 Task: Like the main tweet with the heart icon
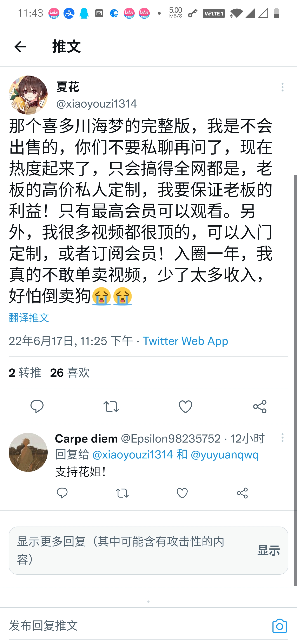pos(186,406)
